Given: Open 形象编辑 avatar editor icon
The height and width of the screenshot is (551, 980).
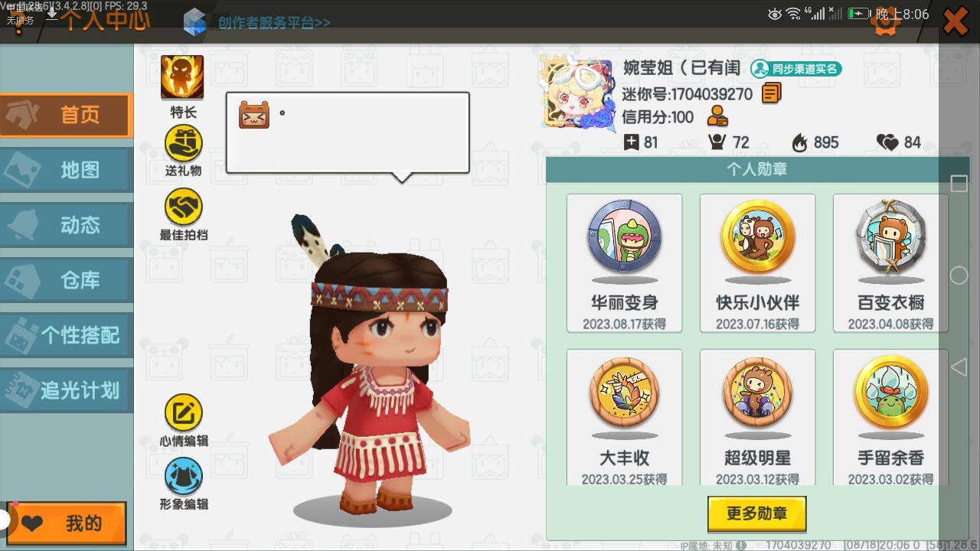Looking at the screenshot, I should coord(184,476).
